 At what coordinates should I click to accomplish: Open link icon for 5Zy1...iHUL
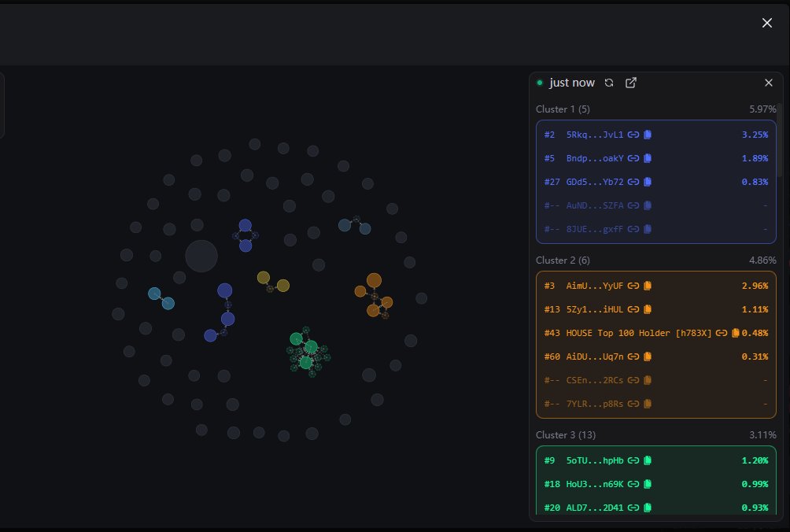pos(633,309)
